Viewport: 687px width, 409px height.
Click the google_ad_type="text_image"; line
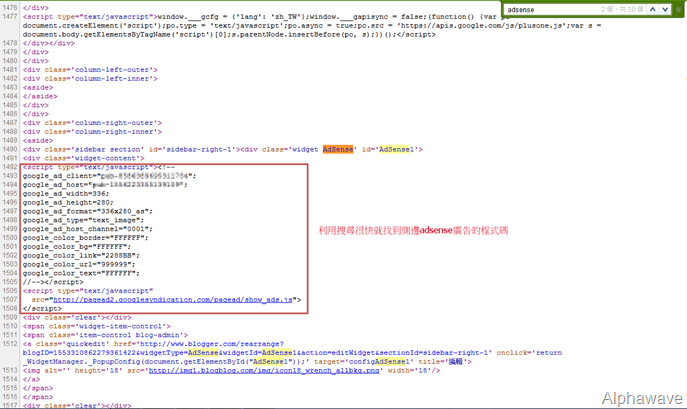(83, 220)
